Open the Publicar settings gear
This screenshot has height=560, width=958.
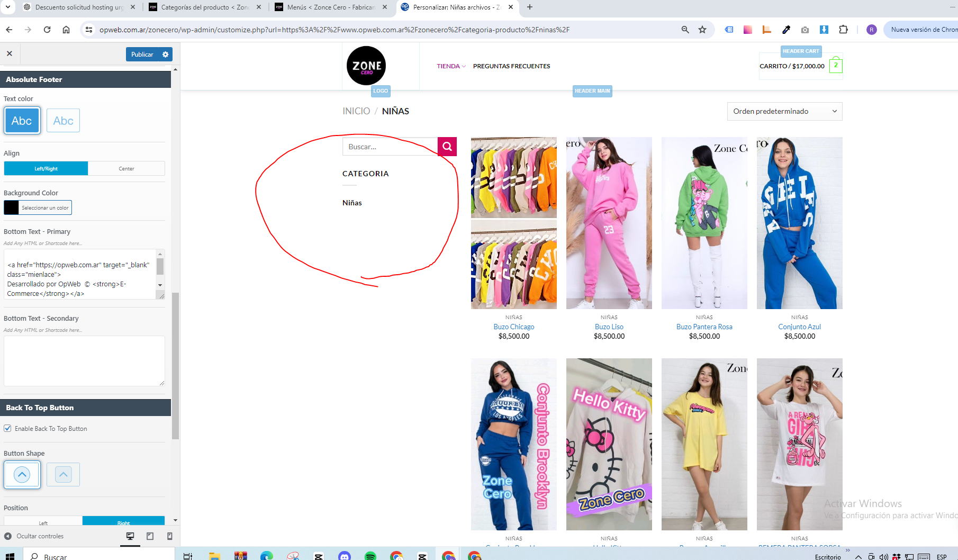(x=166, y=55)
